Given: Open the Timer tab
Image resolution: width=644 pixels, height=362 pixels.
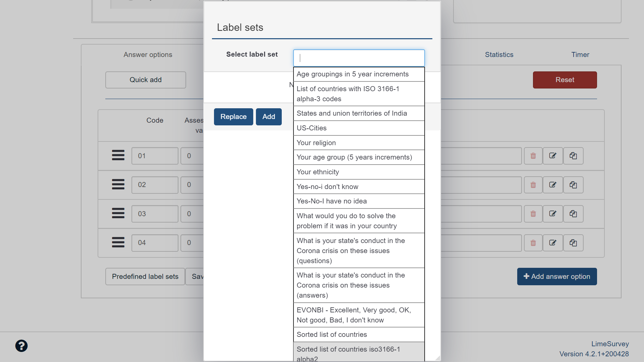Looking at the screenshot, I should point(580,55).
